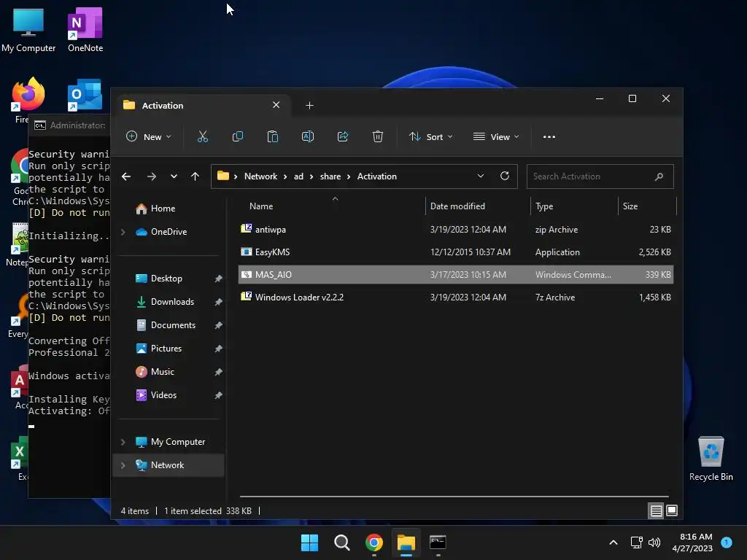The width and height of the screenshot is (747, 560).
Task: Click the Paste clipboard icon
Action: [273, 136]
